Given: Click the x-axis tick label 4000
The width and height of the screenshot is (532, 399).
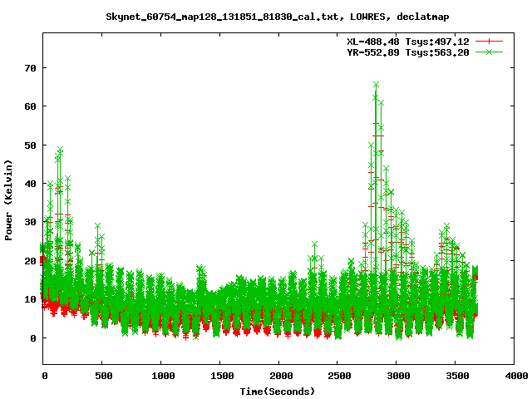Looking at the screenshot, I should (x=516, y=376).
